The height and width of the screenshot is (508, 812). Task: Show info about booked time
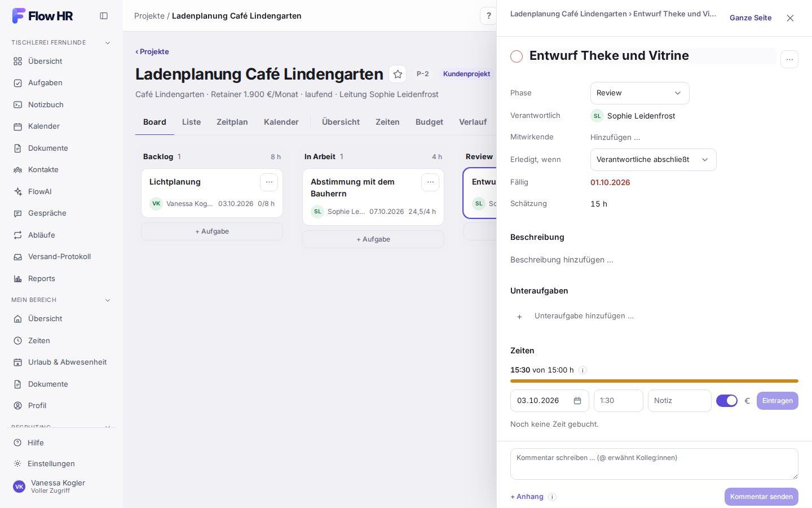tap(583, 370)
